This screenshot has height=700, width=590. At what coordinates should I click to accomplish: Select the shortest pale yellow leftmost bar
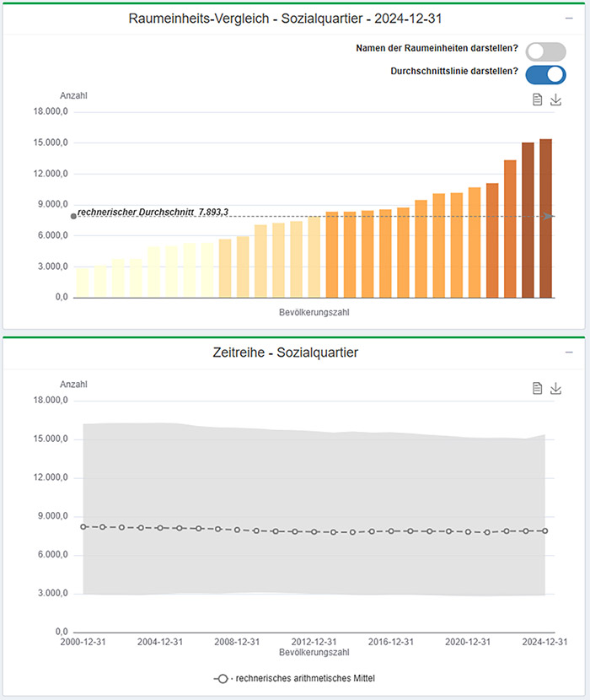point(83,283)
